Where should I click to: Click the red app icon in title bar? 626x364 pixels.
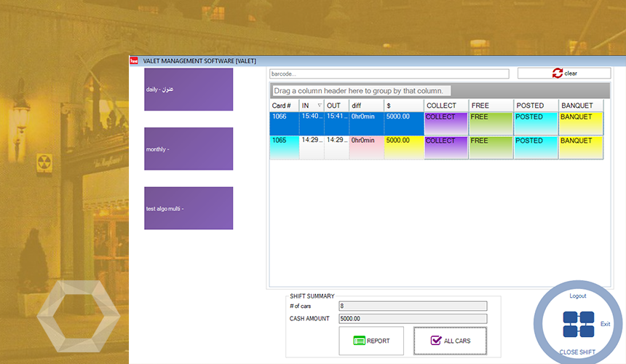click(x=134, y=61)
